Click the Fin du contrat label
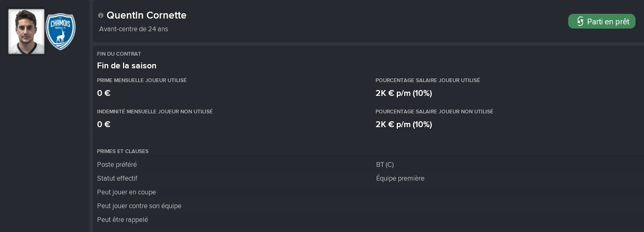Screen dimensions: 644x232 pyautogui.click(x=119, y=54)
